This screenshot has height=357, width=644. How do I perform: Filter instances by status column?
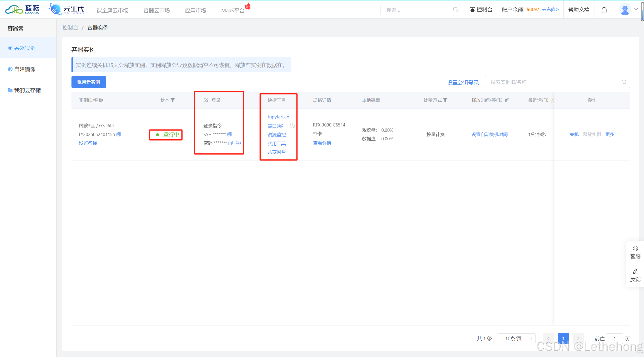click(x=173, y=100)
